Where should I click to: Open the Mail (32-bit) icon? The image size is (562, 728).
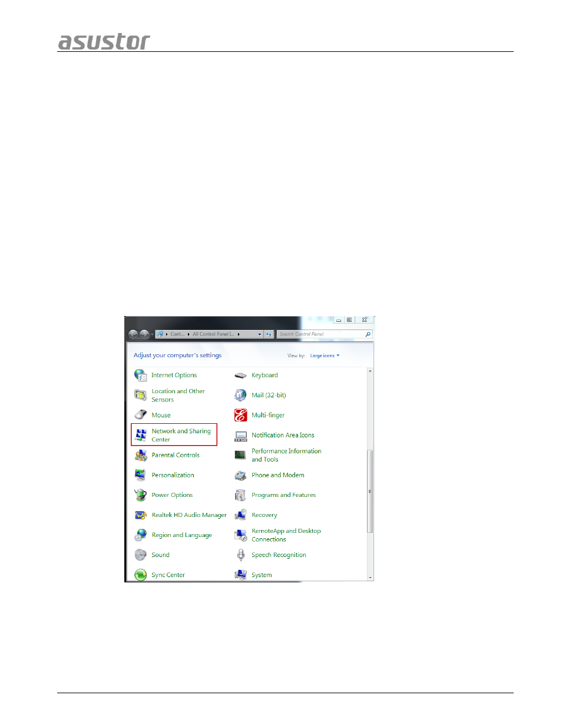tap(240, 395)
